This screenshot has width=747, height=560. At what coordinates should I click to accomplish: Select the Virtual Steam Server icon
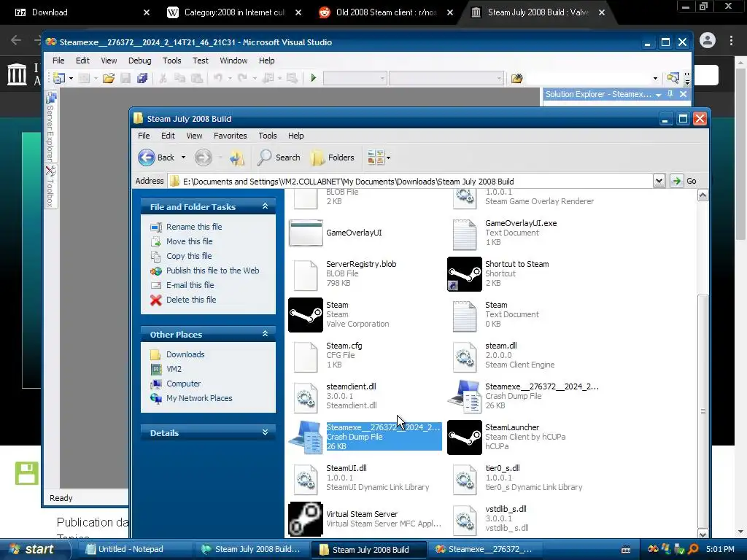pos(306,519)
